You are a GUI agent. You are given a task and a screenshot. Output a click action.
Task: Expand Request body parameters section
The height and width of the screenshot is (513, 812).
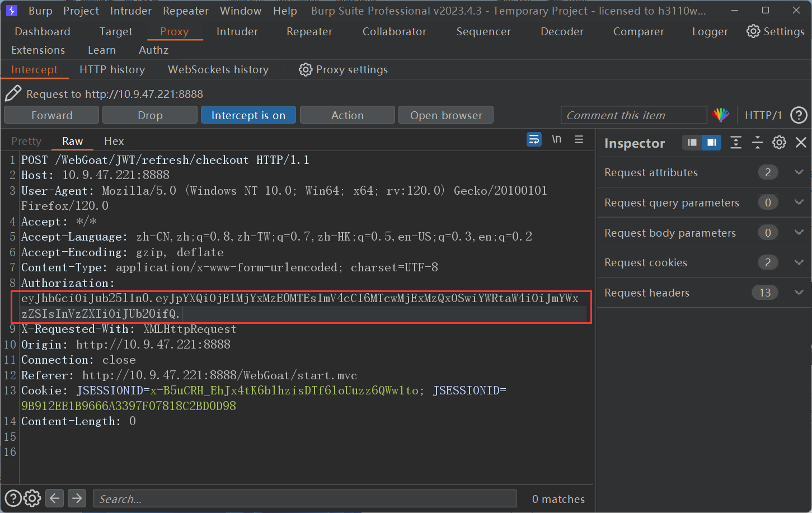[x=704, y=233]
